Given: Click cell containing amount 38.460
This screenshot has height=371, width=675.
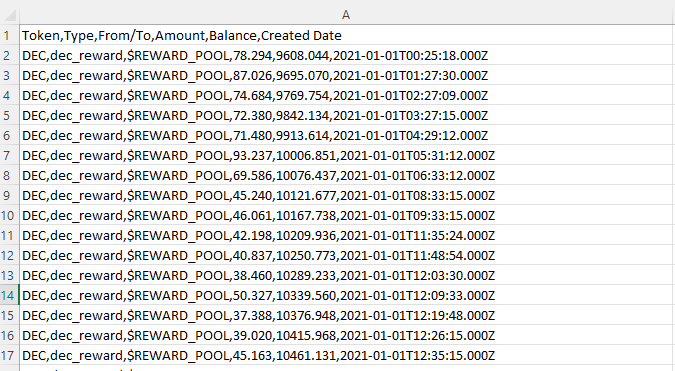Looking at the screenshot, I should coord(347,275).
